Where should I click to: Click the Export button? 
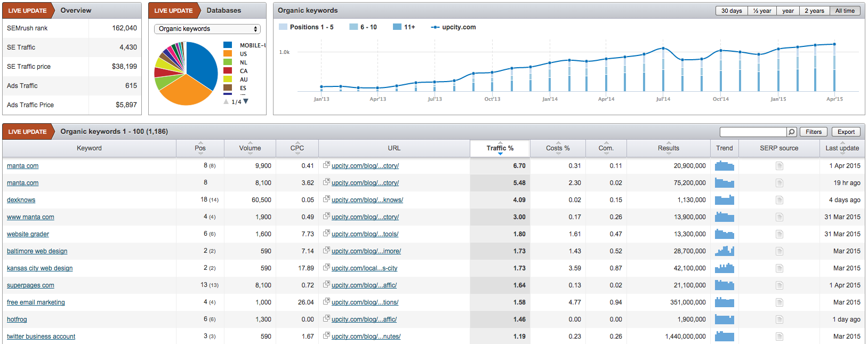point(846,132)
